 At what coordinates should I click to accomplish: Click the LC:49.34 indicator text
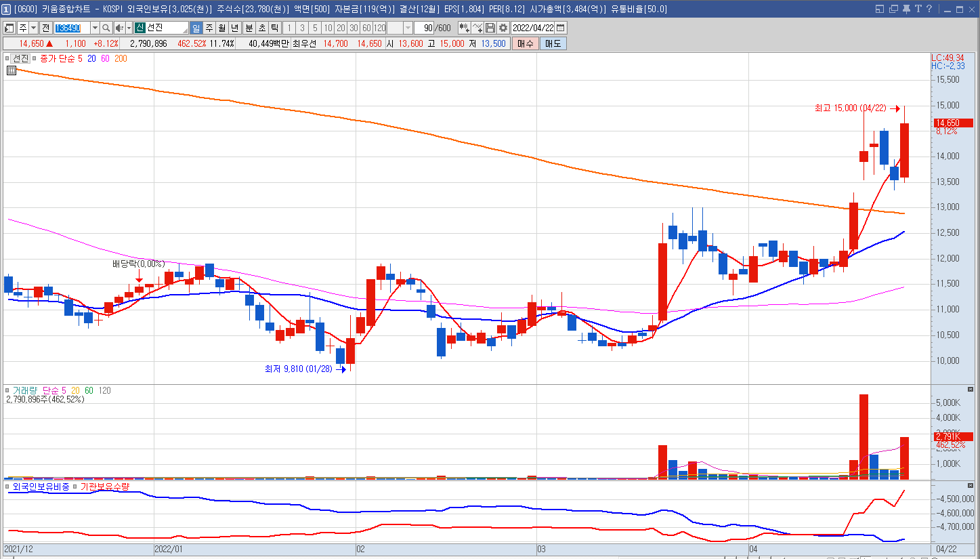[x=947, y=58]
